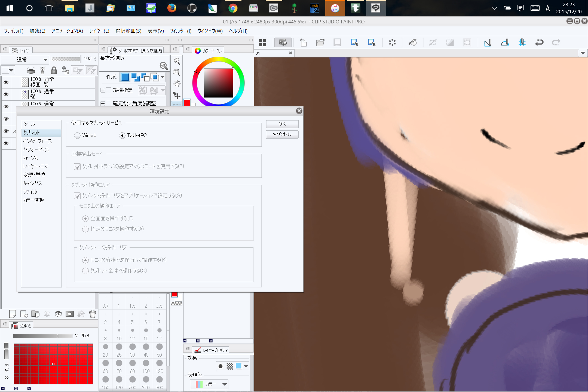Click the Undo arrow in command bar
Image resolution: width=588 pixels, height=392 pixels.
tap(539, 42)
